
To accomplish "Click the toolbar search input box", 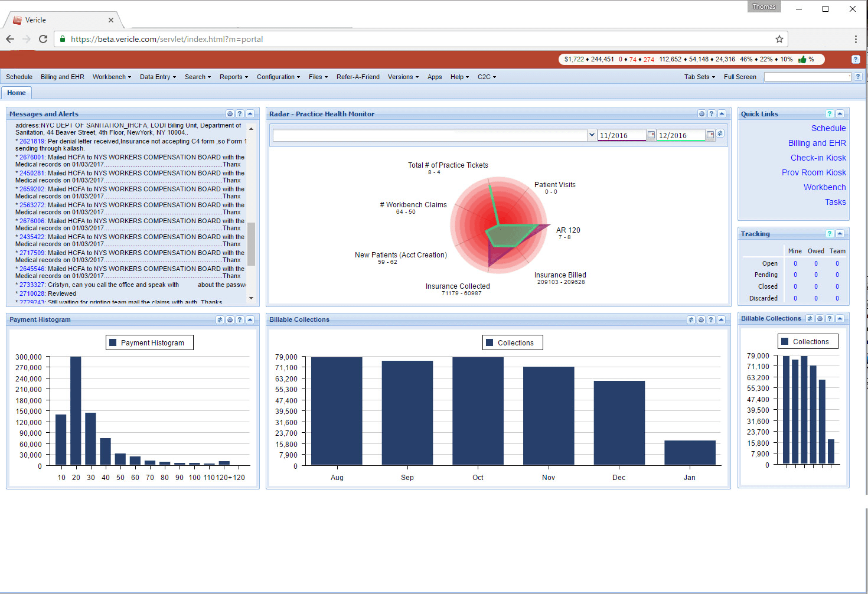I will point(807,77).
